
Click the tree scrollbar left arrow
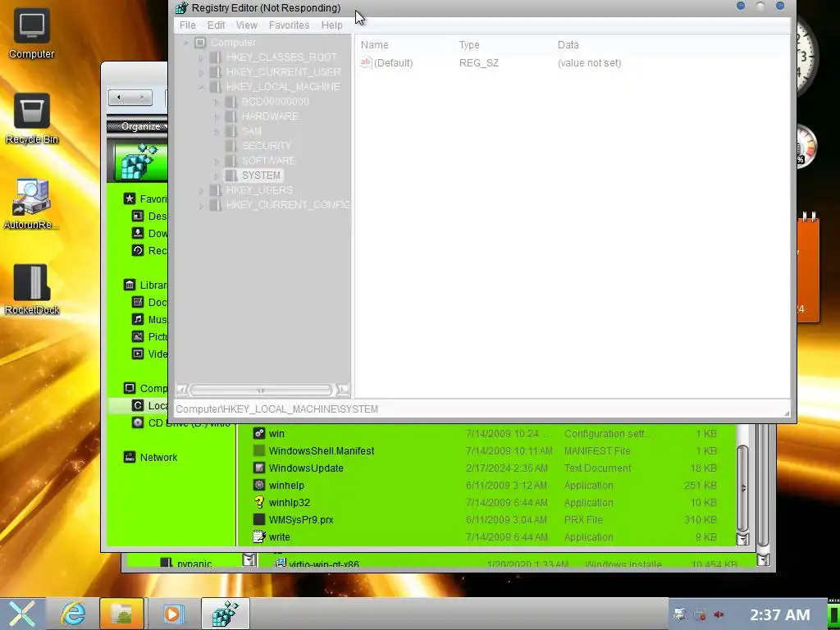click(181, 390)
